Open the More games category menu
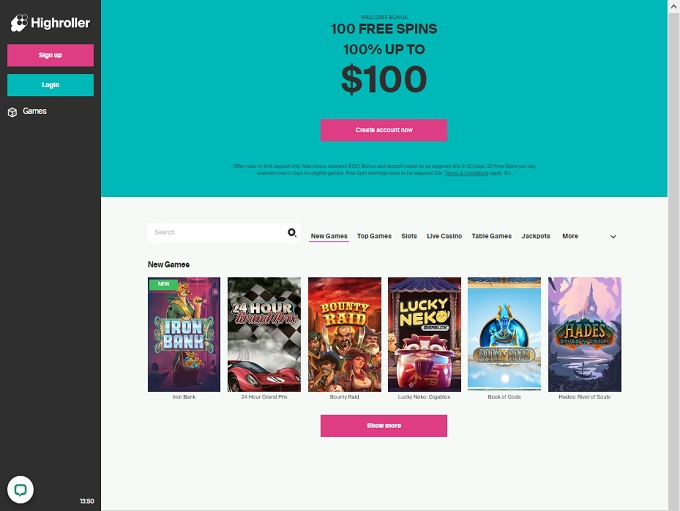The image size is (680, 511). 570,236
